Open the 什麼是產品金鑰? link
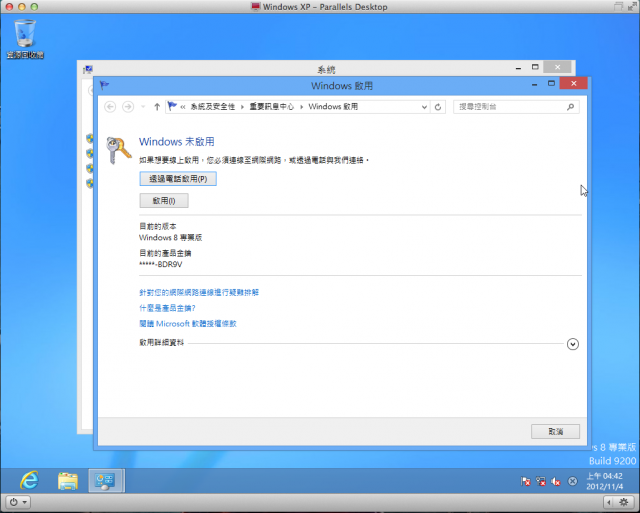Image resolution: width=640 pixels, height=513 pixels. (167, 308)
